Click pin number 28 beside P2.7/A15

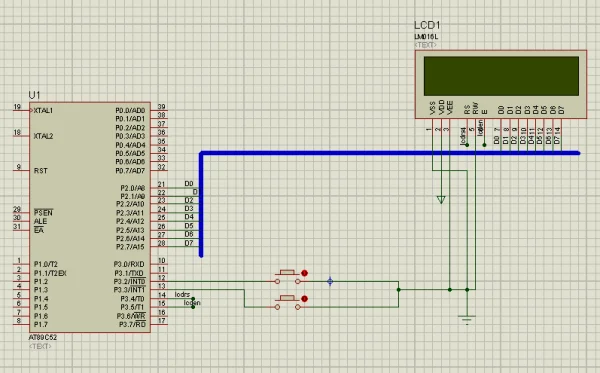pos(161,243)
